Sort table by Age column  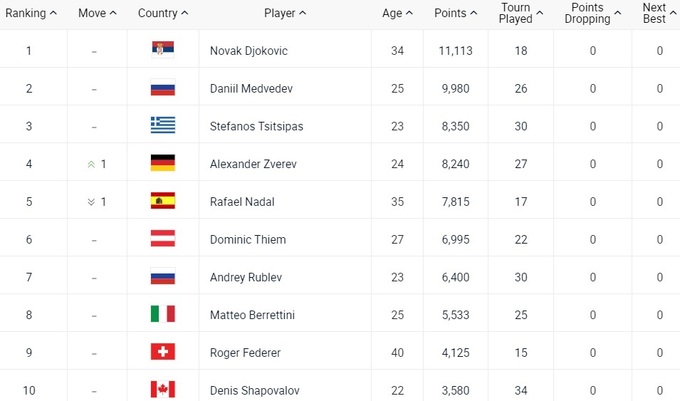(x=397, y=13)
